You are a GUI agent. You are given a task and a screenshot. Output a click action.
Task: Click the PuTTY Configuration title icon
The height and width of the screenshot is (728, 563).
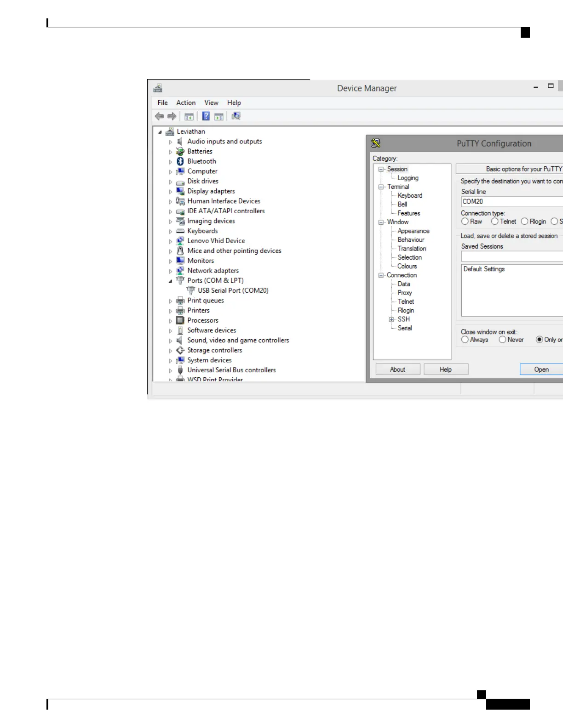[376, 143]
